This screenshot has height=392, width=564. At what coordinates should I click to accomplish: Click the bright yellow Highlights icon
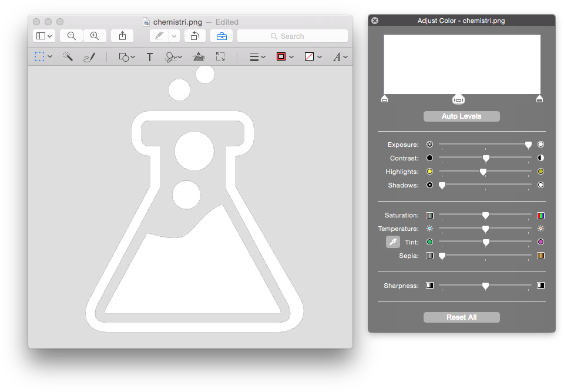click(x=430, y=172)
